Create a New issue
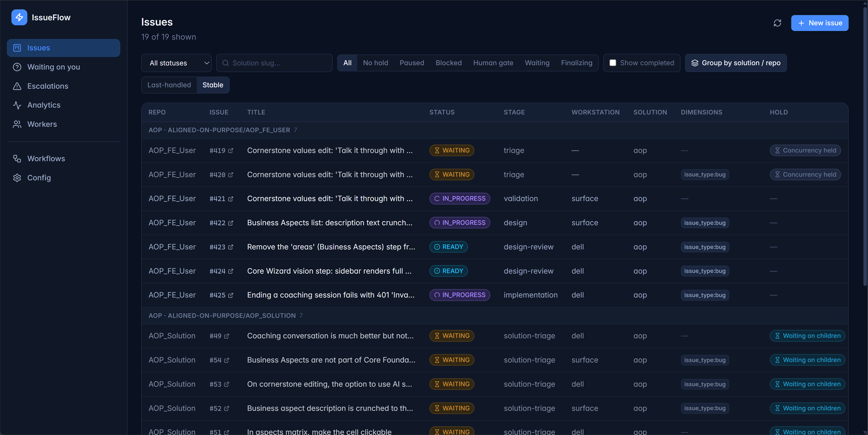This screenshot has width=868, height=435. [820, 23]
